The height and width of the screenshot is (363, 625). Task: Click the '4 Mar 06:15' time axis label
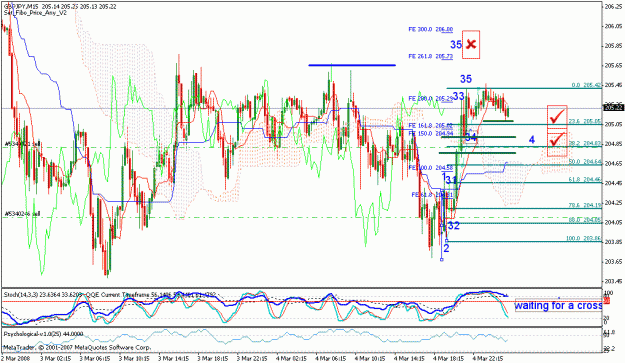[331, 359]
